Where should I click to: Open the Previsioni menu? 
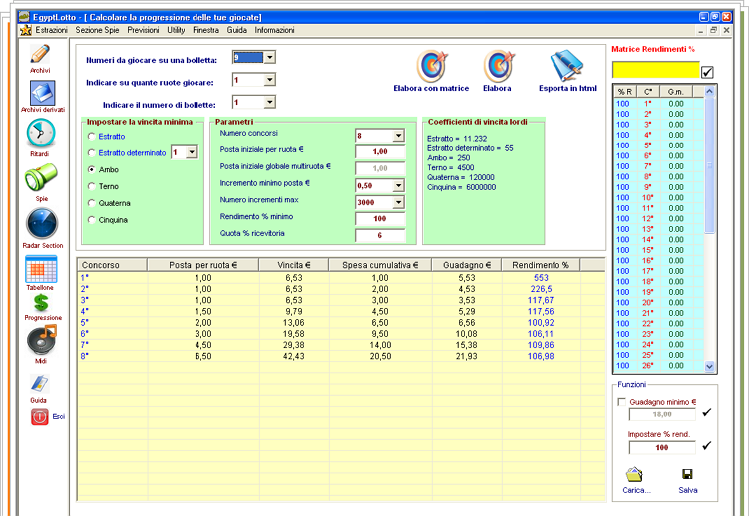(x=144, y=31)
